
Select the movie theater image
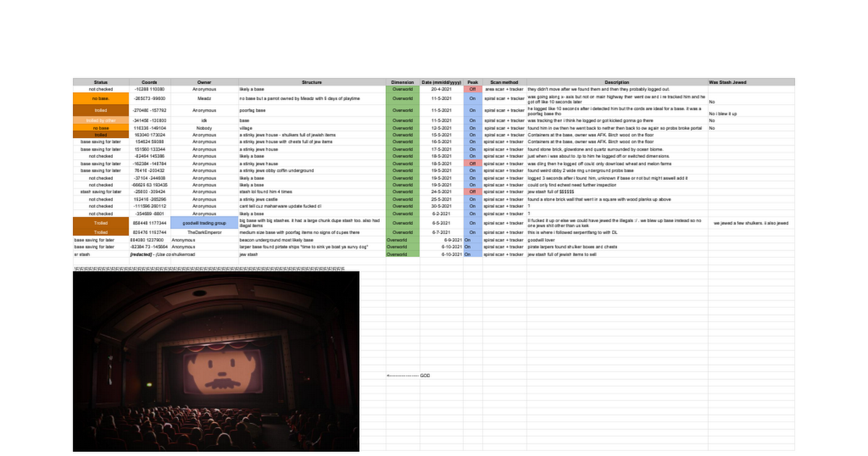coord(216,360)
